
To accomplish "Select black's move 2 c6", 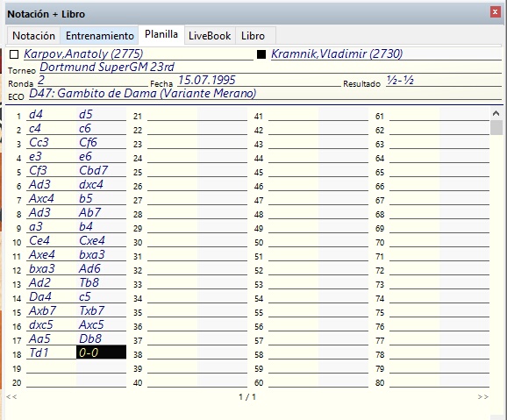I will (85, 129).
